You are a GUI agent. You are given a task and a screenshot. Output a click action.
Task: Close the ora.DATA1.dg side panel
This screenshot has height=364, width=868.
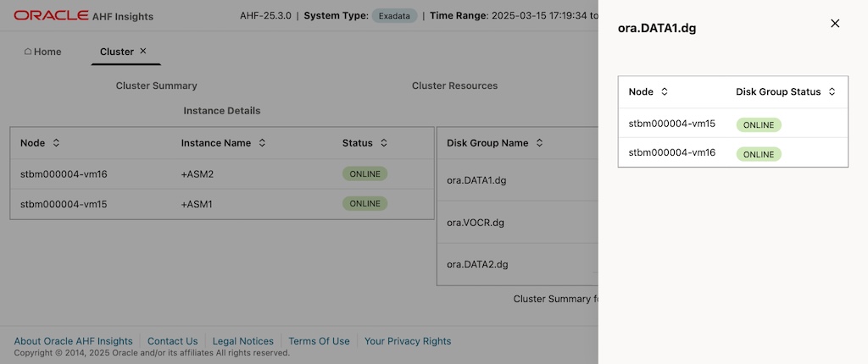pos(835,24)
